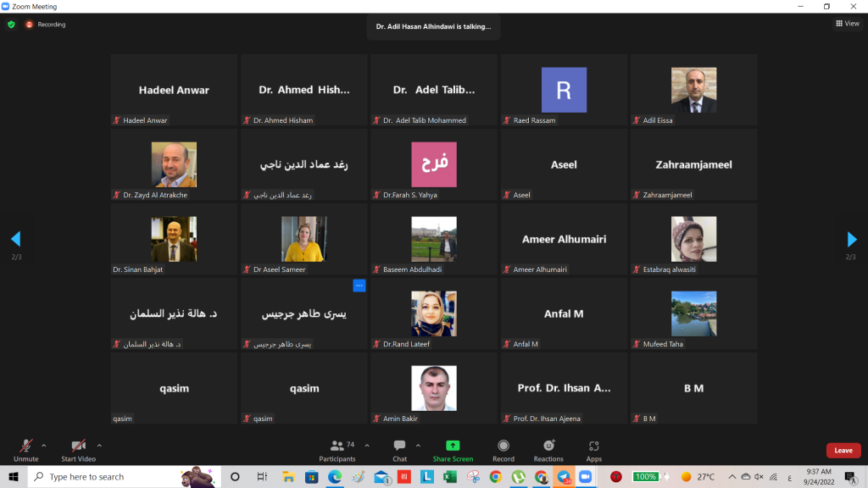The height and width of the screenshot is (488, 868).
Task: Open Excel from the taskbar
Action: 449,477
